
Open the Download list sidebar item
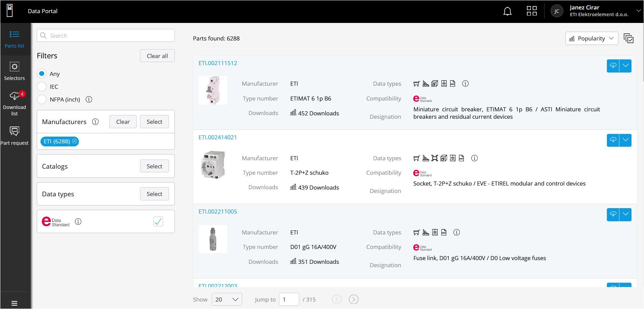[x=15, y=104]
